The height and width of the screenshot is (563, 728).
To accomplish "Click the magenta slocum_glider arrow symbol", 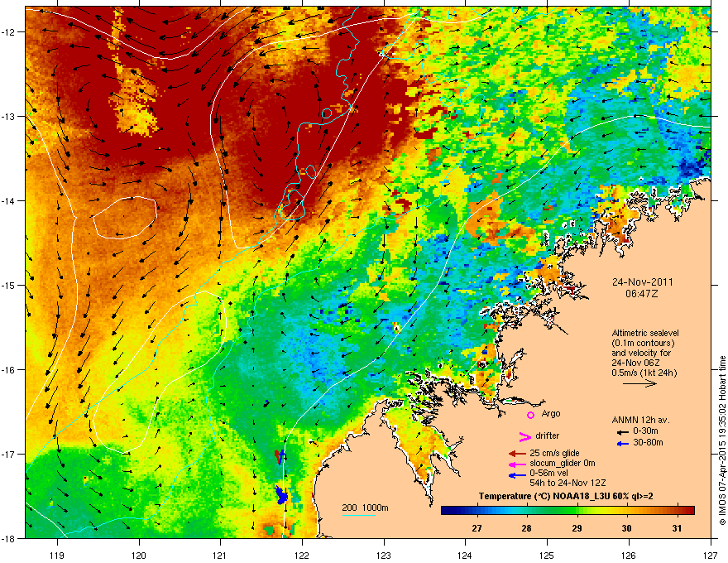I will pos(518,464).
